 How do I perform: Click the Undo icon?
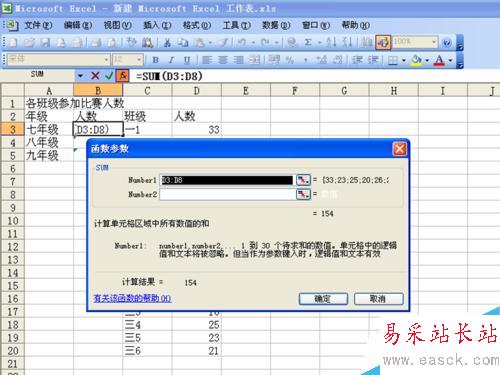click(x=241, y=43)
